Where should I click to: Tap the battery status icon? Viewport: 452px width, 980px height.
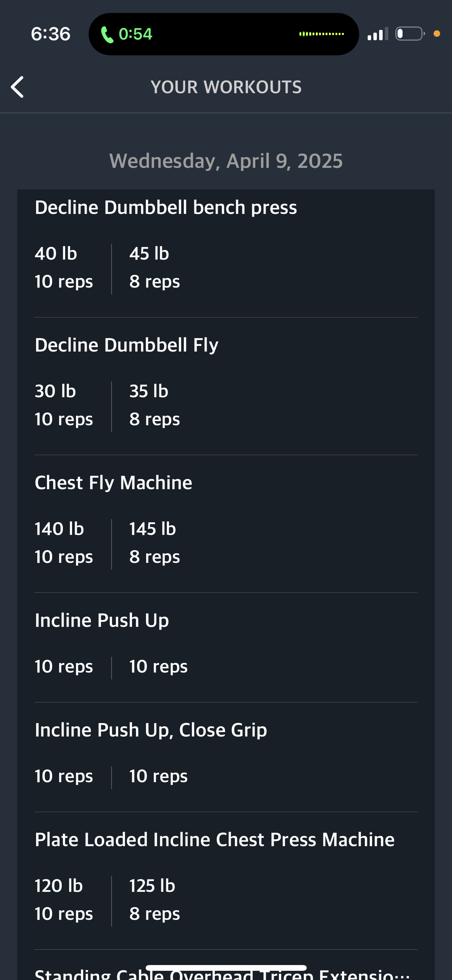click(x=410, y=34)
